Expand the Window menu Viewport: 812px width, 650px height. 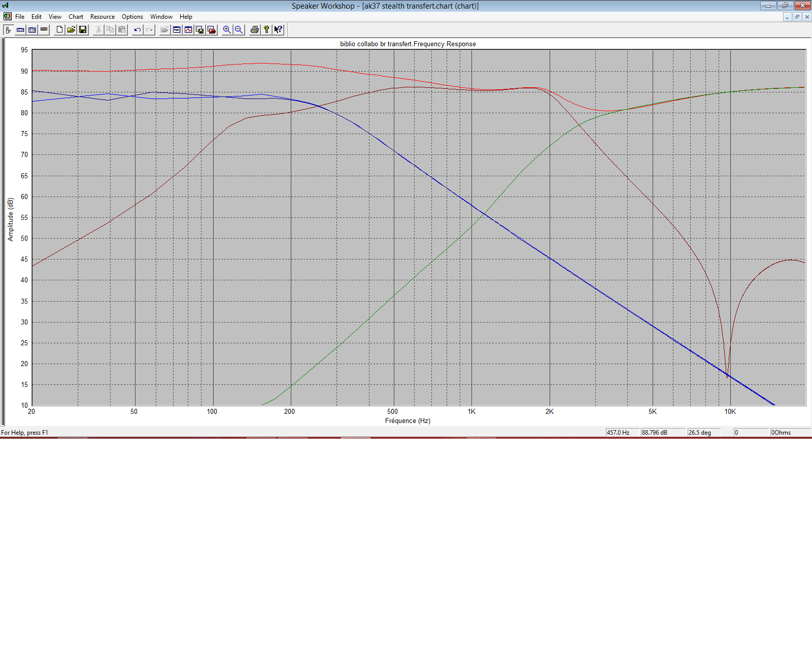tap(161, 17)
